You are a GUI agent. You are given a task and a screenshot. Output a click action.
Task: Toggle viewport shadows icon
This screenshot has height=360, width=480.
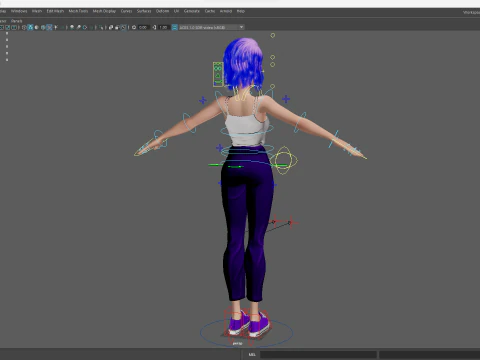(62, 27)
